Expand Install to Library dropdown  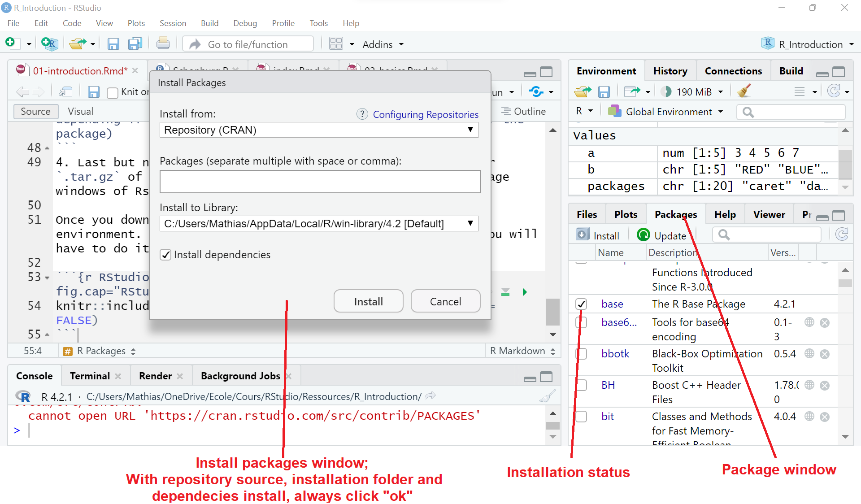(471, 223)
